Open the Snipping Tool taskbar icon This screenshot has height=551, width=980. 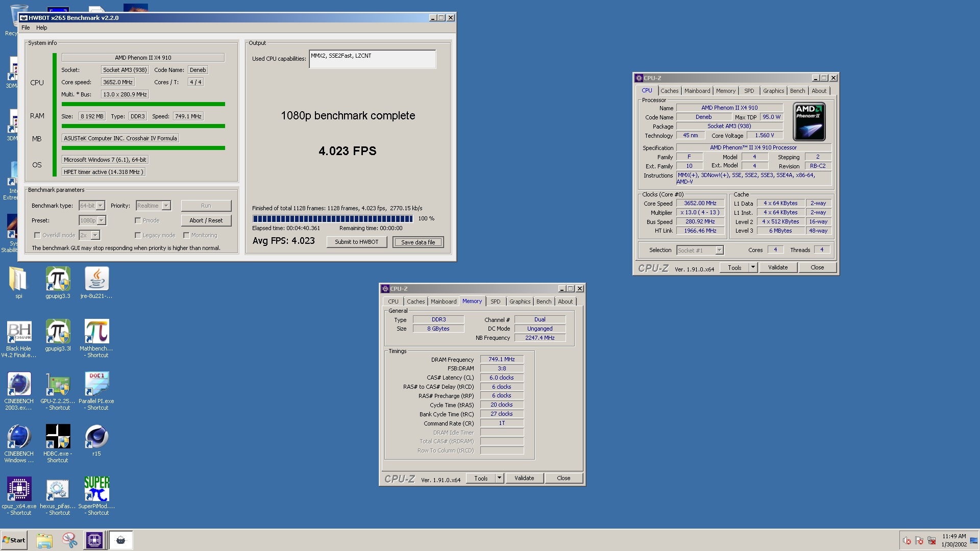(x=69, y=540)
